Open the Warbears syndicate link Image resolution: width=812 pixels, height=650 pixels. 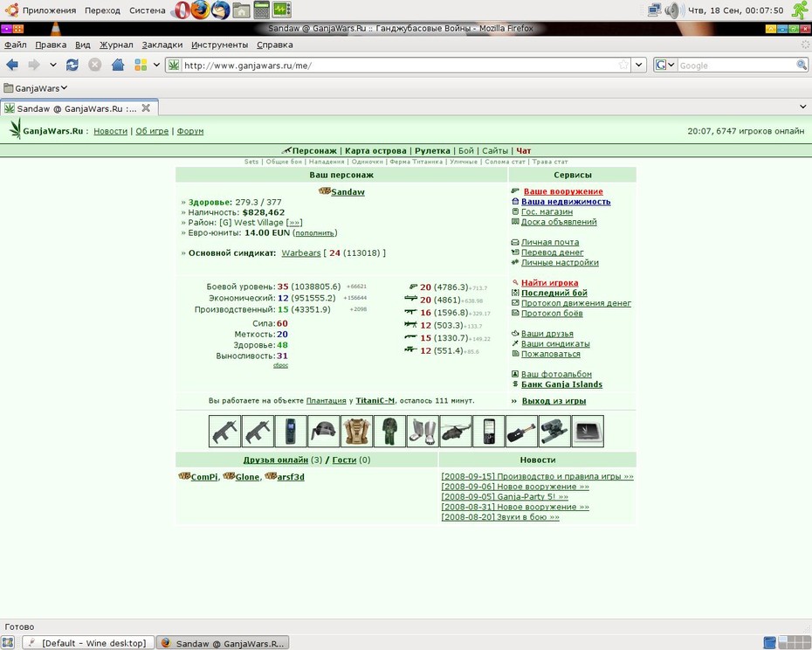301,253
